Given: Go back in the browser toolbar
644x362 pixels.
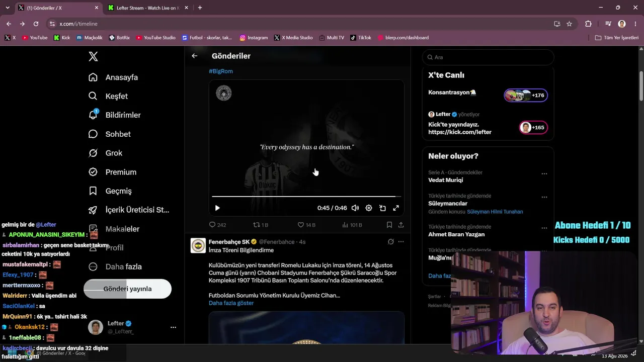Looking at the screenshot, I should tap(9, 24).
